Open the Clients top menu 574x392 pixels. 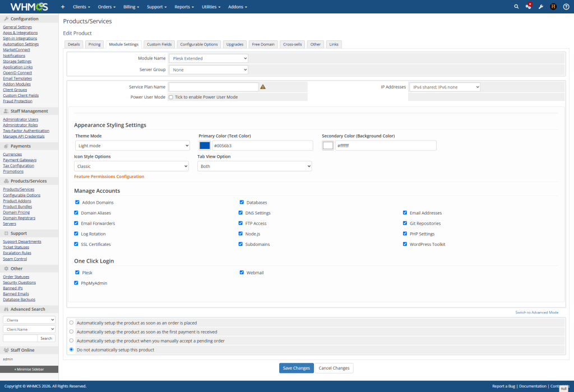click(x=81, y=7)
